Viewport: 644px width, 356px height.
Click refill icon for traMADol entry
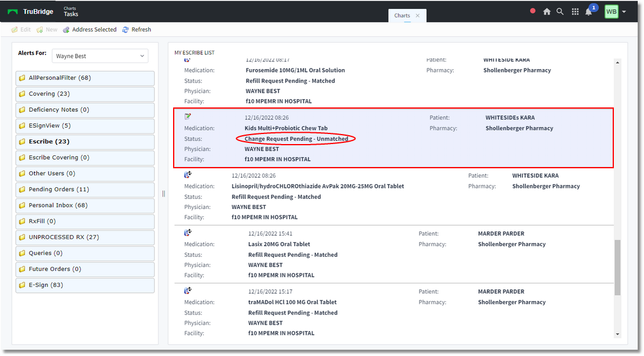[188, 290]
